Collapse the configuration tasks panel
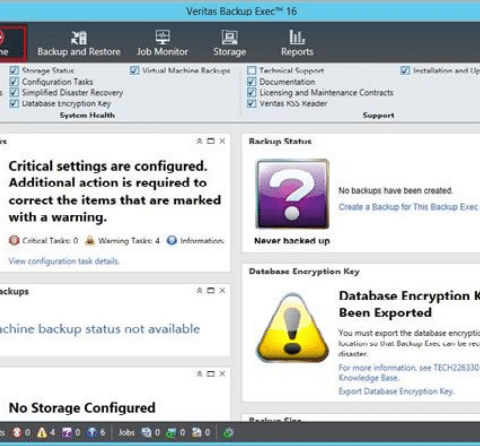The height and width of the screenshot is (446, 480). [x=199, y=141]
